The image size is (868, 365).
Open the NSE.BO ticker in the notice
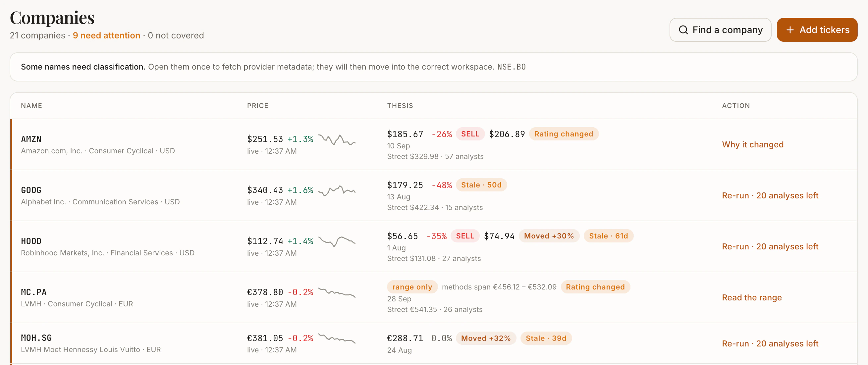coord(511,67)
